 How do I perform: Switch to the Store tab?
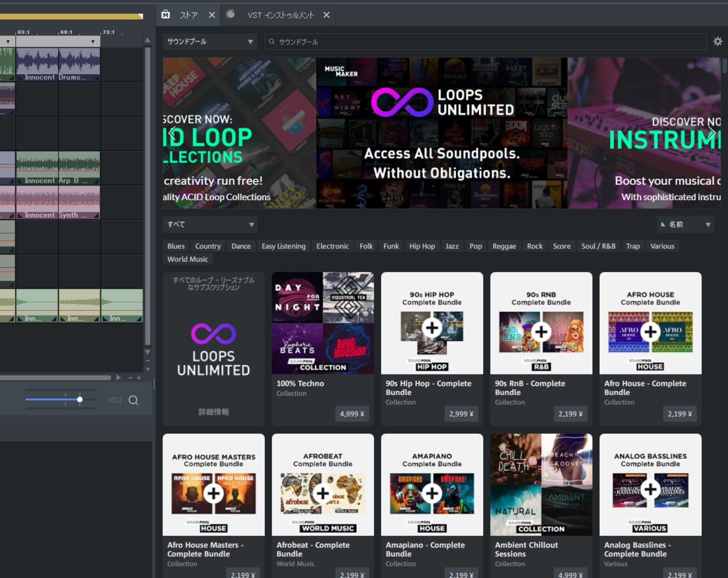(188, 15)
